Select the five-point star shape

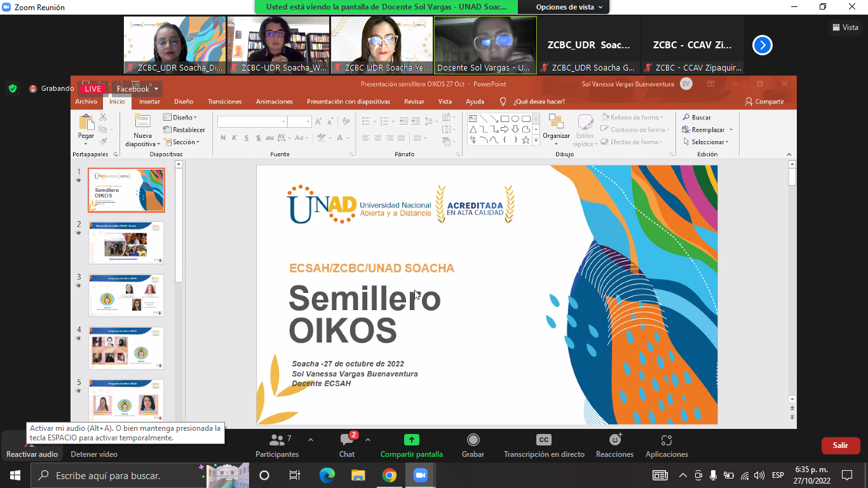[x=526, y=140]
